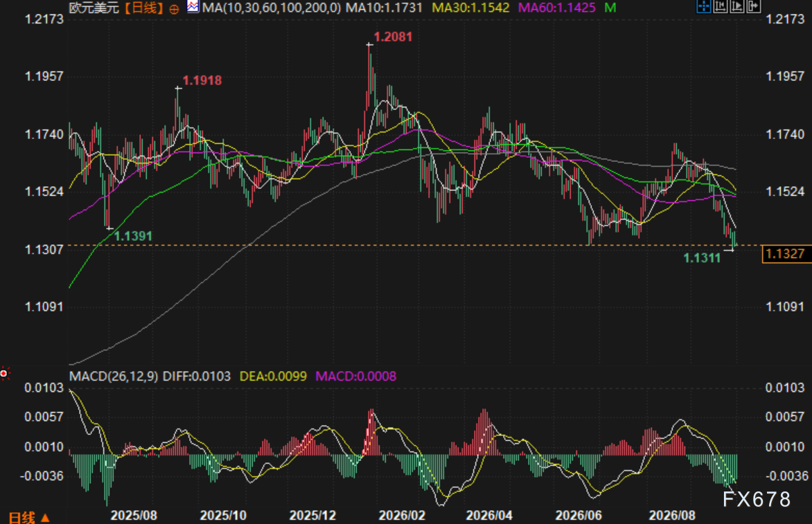
Task: Click the MA60:1.1425 legend value
Action: point(557,8)
